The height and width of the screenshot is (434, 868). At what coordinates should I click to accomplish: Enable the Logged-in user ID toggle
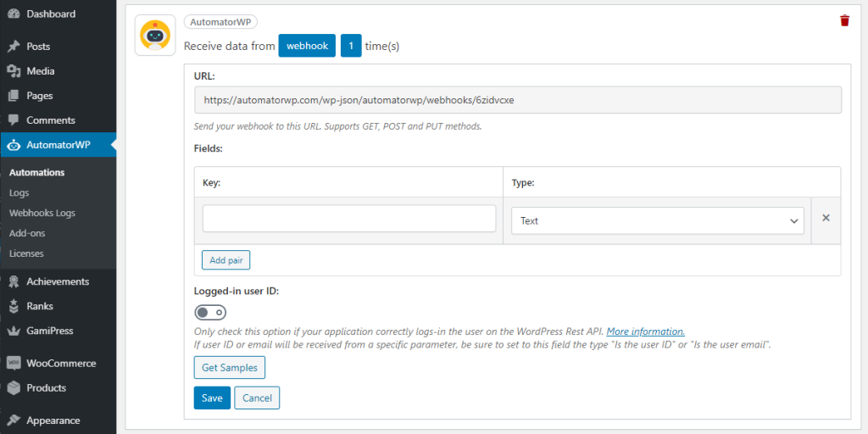tap(210, 313)
